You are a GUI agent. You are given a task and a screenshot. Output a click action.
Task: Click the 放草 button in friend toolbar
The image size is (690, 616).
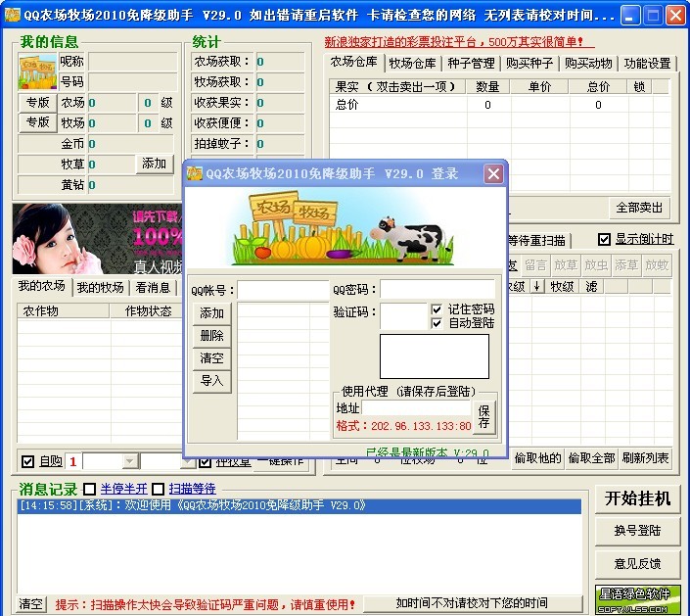(x=566, y=265)
